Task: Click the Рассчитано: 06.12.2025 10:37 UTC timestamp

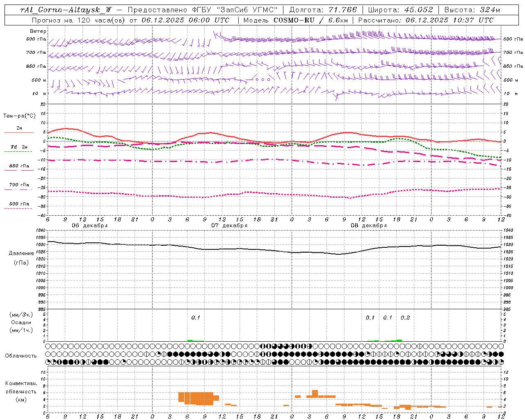Action: 426,20
